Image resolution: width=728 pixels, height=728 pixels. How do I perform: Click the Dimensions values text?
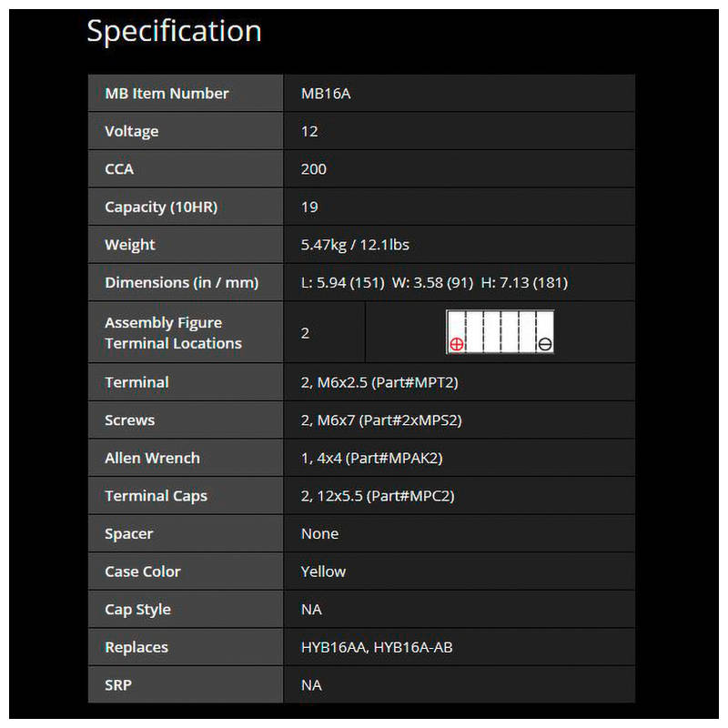[x=434, y=283]
